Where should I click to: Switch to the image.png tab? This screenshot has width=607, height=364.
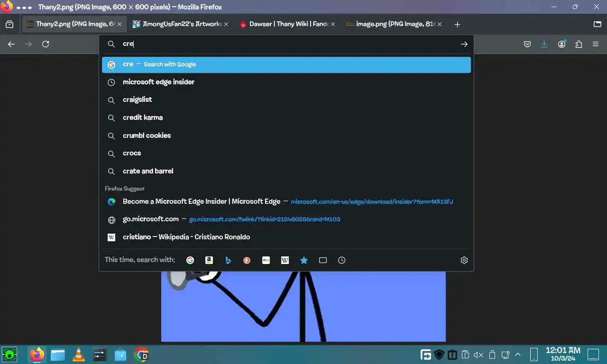click(x=395, y=24)
